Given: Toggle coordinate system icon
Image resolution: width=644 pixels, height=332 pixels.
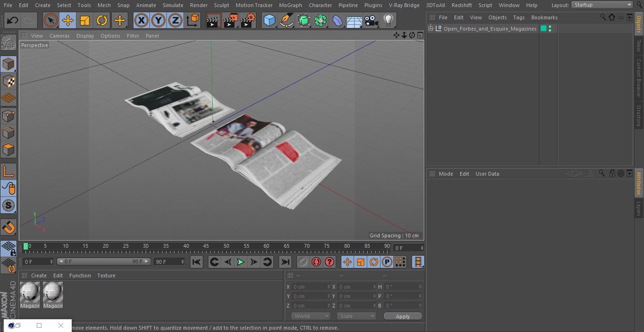Looking at the screenshot, I should (193, 20).
